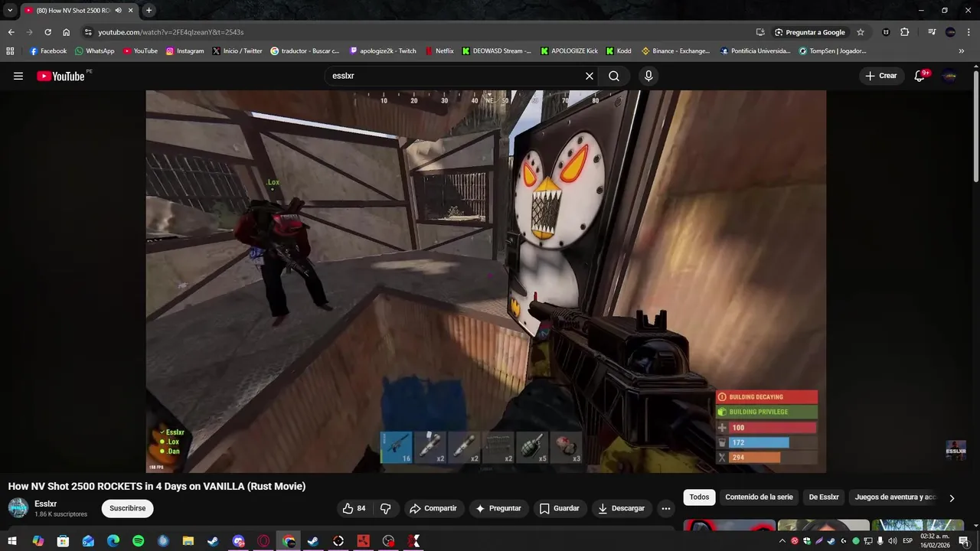Click the Preguntar button under video
980x551 pixels.
[498, 508]
